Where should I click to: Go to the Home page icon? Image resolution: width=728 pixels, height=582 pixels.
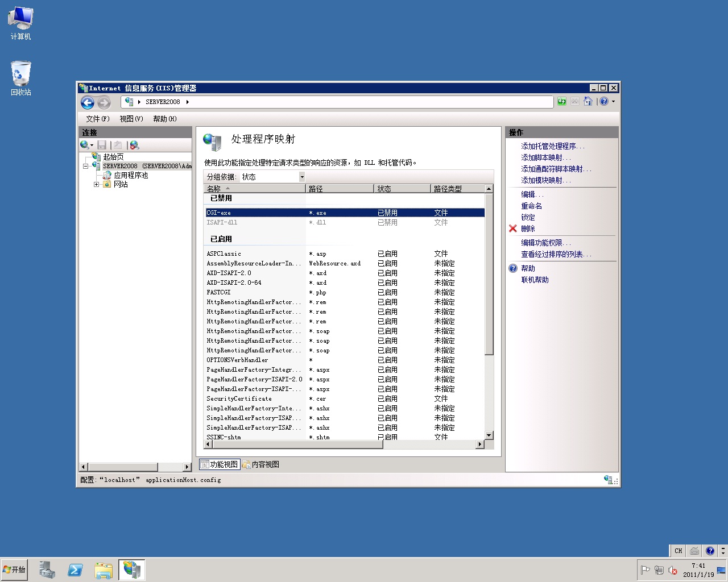pyautogui.click(x=588, y=102)
